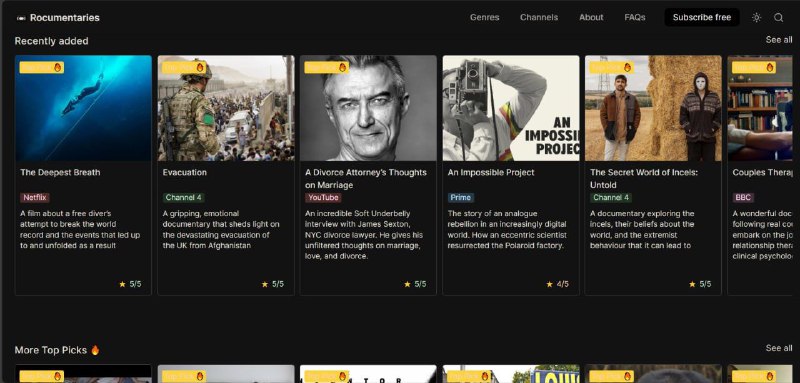Click the Top Pick badge on Deepest Breath
Image resolution: width=800 pixels, height=383 pixels.
tap(42, 67)
